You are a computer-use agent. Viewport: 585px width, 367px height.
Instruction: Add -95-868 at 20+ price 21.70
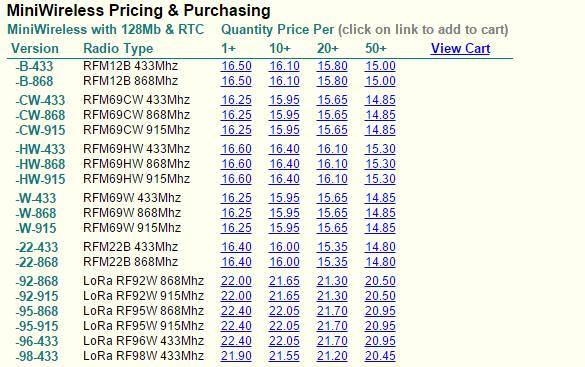pos(332,311)
